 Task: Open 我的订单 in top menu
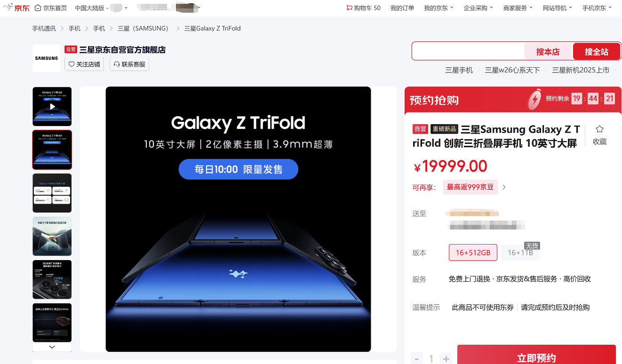click(402, 8)
